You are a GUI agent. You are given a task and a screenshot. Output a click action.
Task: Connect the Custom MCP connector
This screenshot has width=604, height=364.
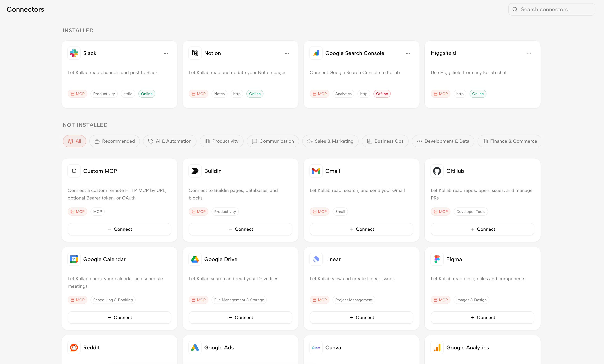[119, 229]
